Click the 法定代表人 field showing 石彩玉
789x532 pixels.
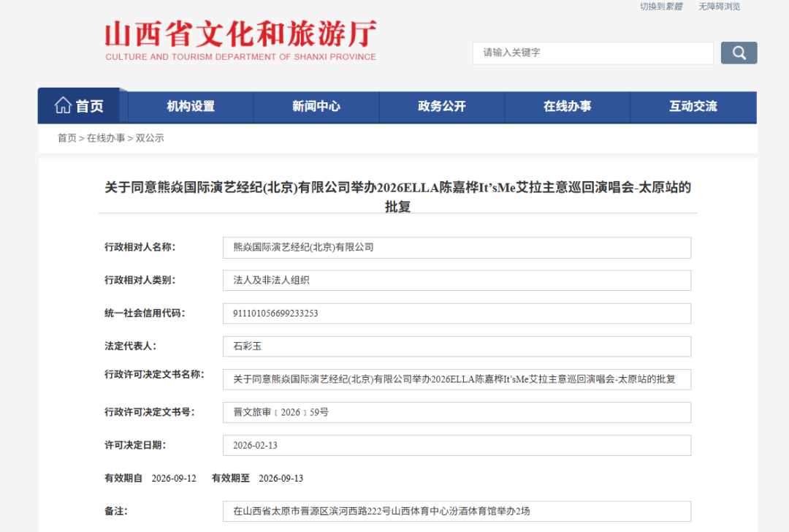[x=457, y=346]
